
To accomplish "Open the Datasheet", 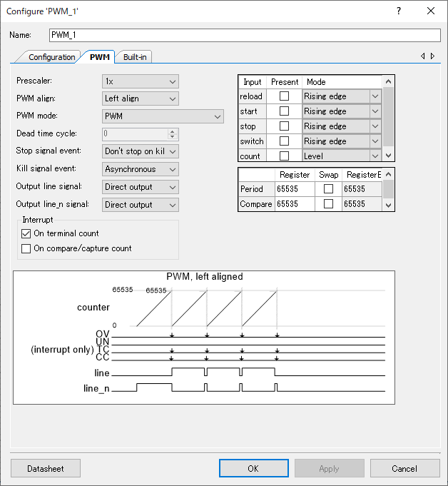I will point(46,468).
